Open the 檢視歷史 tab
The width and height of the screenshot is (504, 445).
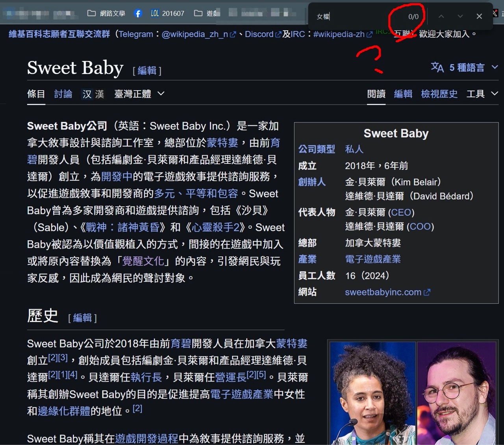[439, 94]
